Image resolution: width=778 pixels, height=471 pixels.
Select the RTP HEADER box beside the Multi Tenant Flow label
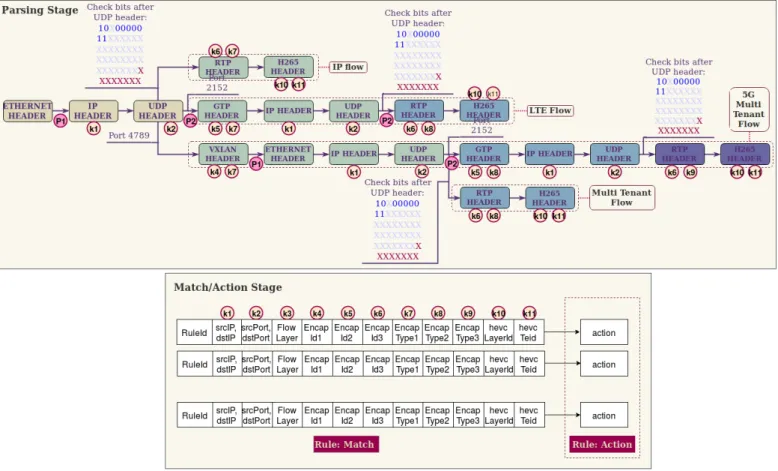coord(484,198)
